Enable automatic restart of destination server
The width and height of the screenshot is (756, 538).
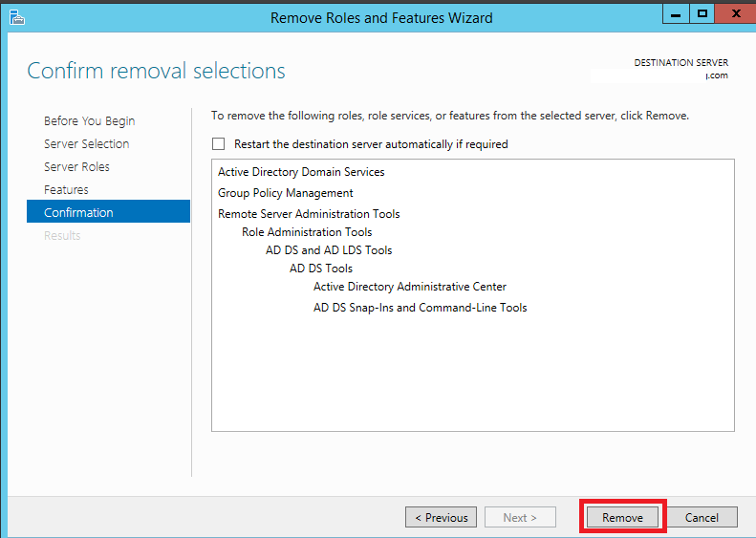(219, 143)
